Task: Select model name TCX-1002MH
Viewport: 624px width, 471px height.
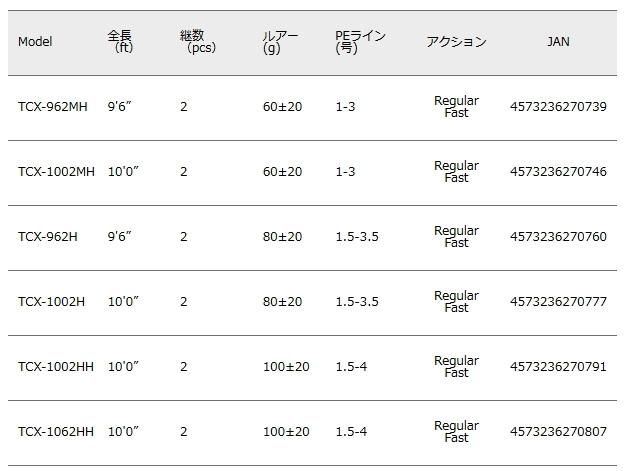Action: pyautogui.click(x=56, y=172)
